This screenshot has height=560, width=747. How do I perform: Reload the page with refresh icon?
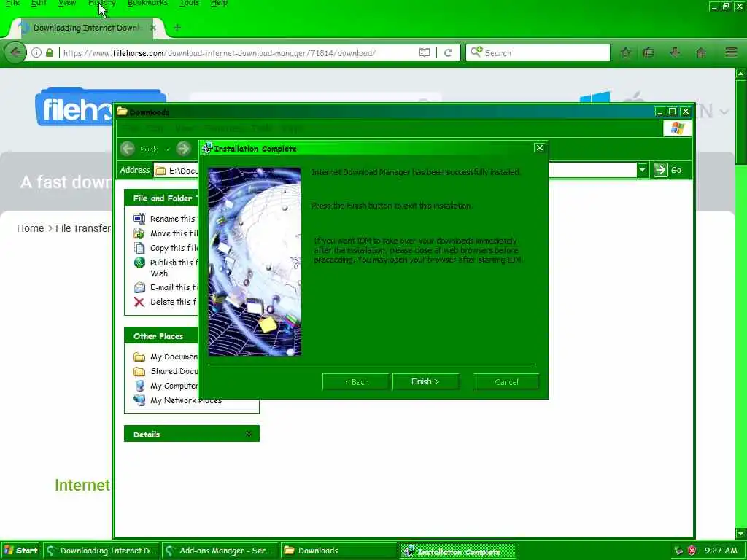click(449, 52)
